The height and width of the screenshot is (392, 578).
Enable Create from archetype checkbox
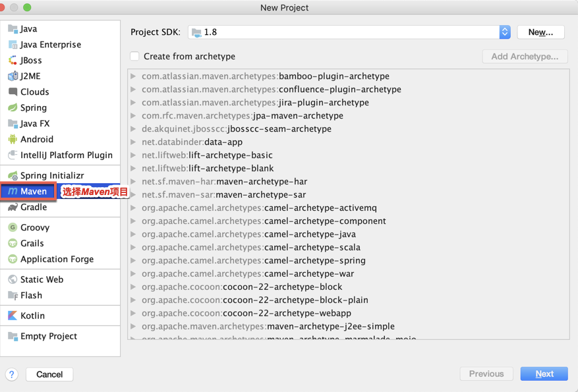tap(134, 57)
